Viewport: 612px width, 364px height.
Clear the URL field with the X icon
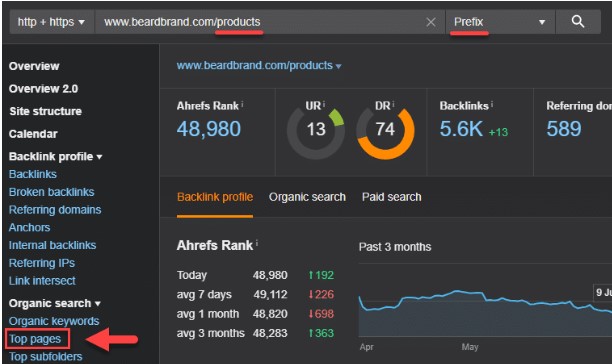tap(431, 22)
